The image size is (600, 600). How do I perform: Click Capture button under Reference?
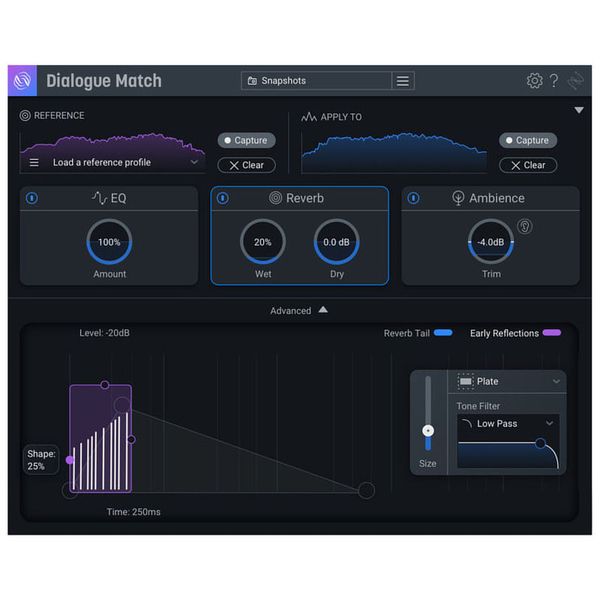pos(246,141)
